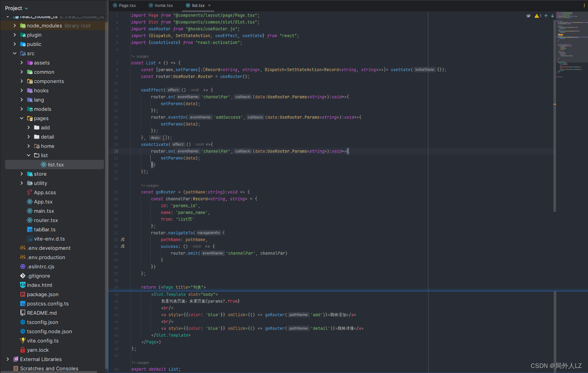
Task: Expand the assets folder
Action: (22, 63)
